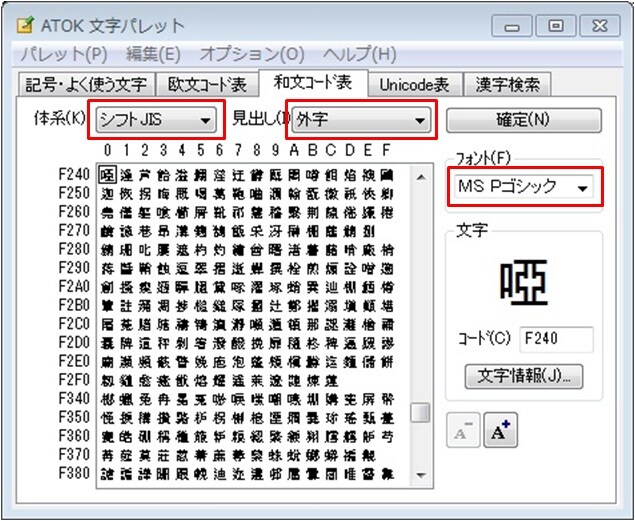This screenshot has width=635, height=521.
Task: Select the first character in row F2D0
Action: click(x=108, y=343)
